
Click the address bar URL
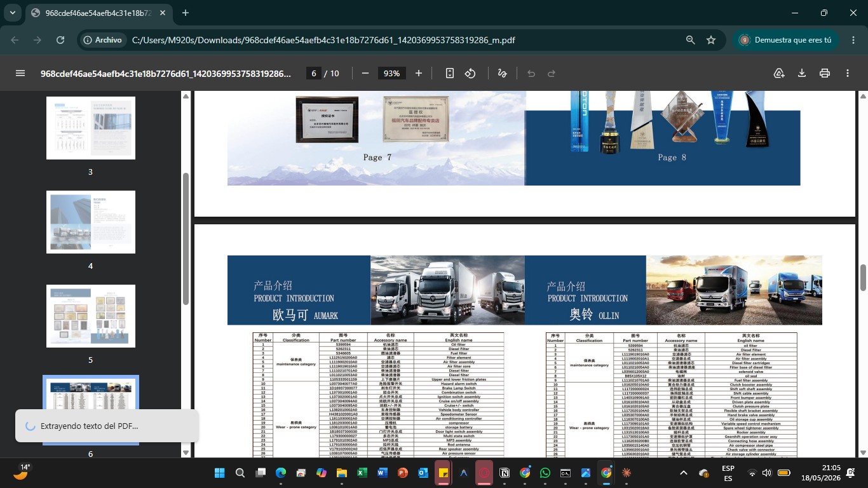tap(323, 40)
